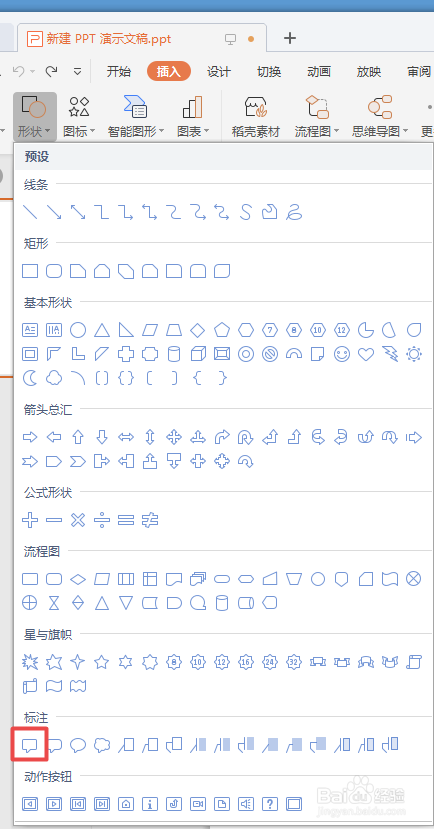The image size is (434, 829).
Task: Click the redo arrow in quick access toolbar
Action: (51, 71)
